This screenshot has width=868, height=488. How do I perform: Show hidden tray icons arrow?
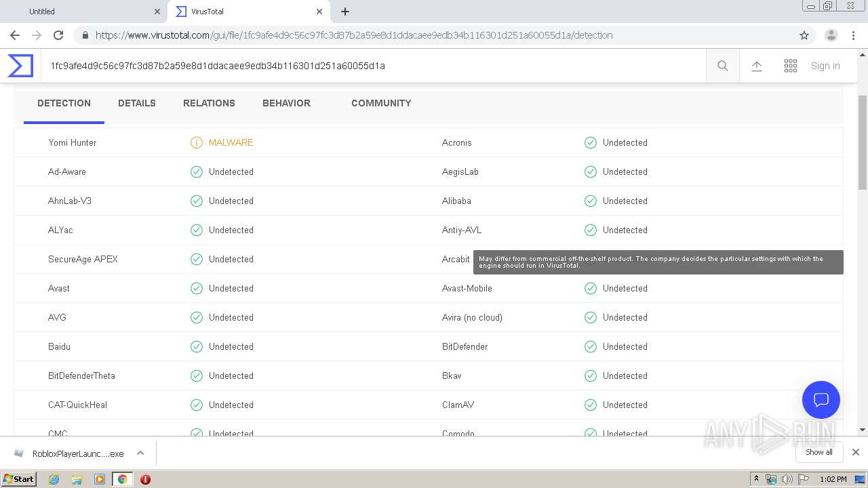(756, 479)
